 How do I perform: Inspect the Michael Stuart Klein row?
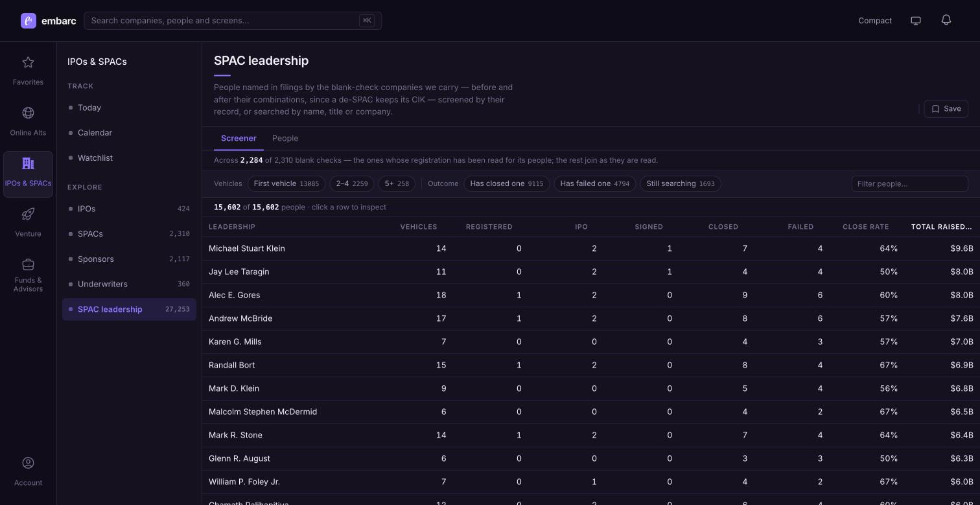tap(591, 248)
